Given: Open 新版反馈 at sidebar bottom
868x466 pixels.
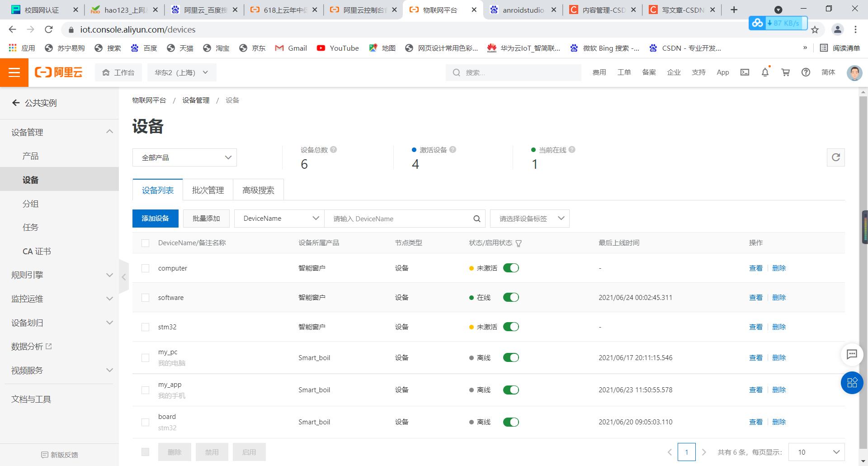Looking at the screenshot, I should 59,455.
